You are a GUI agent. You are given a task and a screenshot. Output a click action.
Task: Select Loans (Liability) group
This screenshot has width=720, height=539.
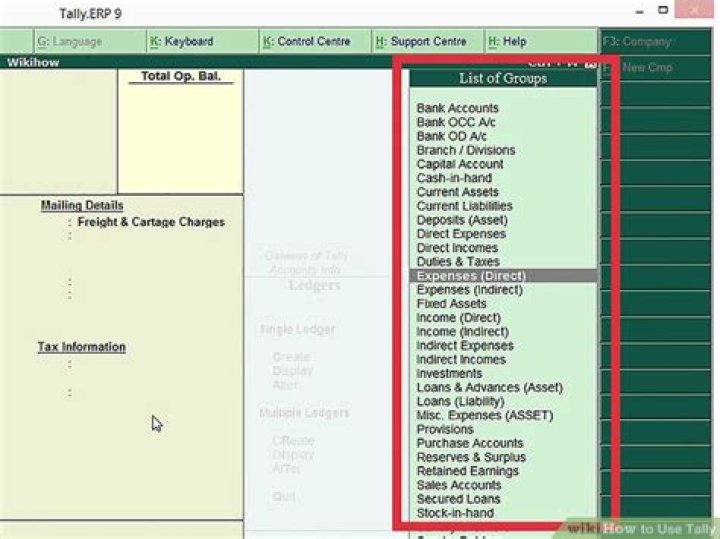tap(460, 401)
